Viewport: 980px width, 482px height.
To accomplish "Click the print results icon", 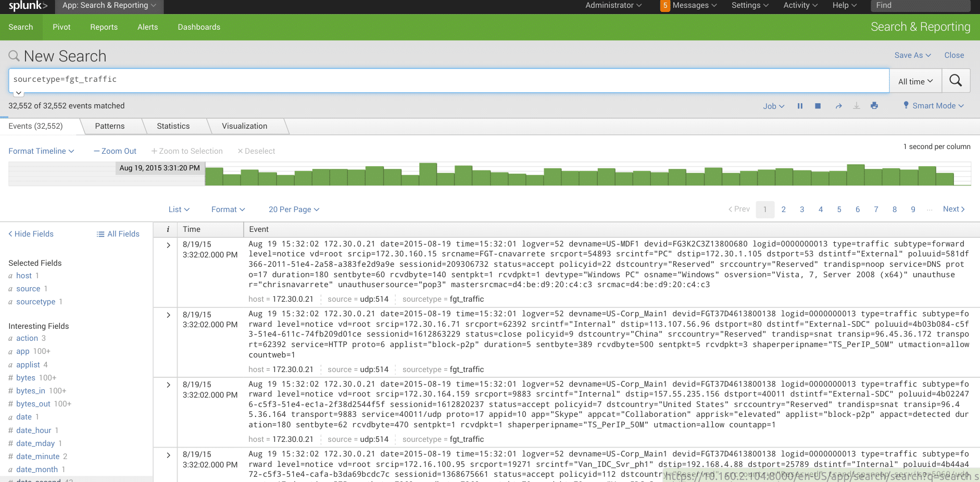I will pyautogui.click(x=874, y=106).
